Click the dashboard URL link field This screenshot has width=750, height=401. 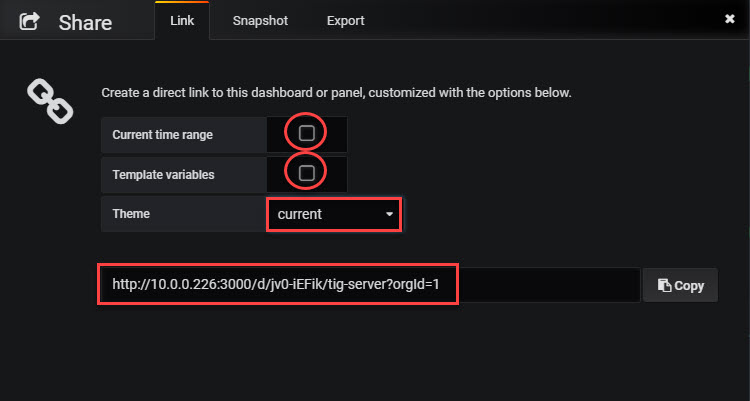(x=370, y=285)
